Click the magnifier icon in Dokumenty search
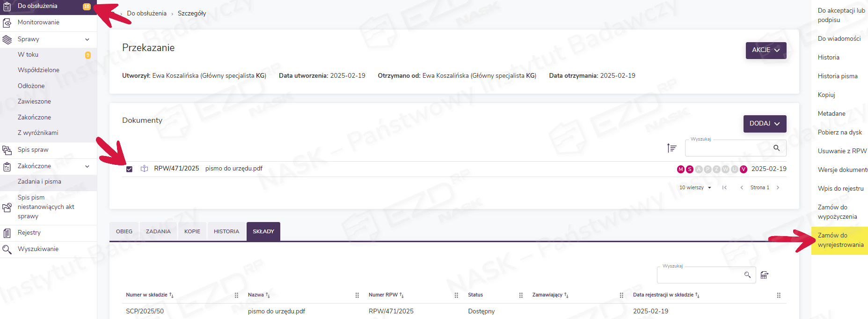The height and width of the screenshot is (319, 868). click(x=776, y=148)
